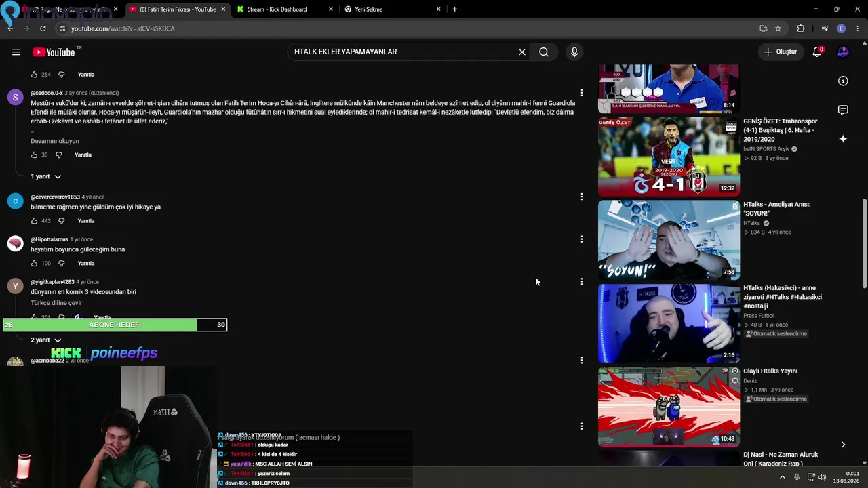The height and width of the screenshot is (488, 868).
Task: Open options menu for @sedooo.0-x comment
Action: tap(581, 93)
